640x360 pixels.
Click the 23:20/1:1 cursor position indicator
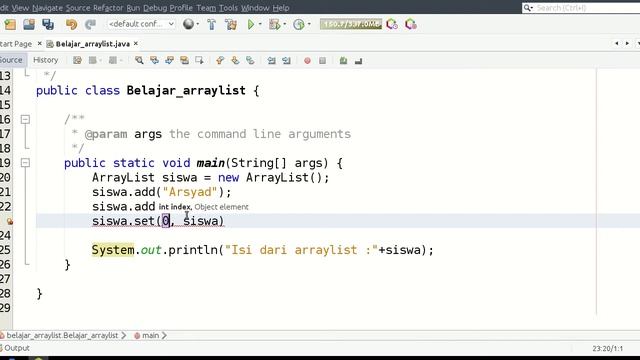608,349
